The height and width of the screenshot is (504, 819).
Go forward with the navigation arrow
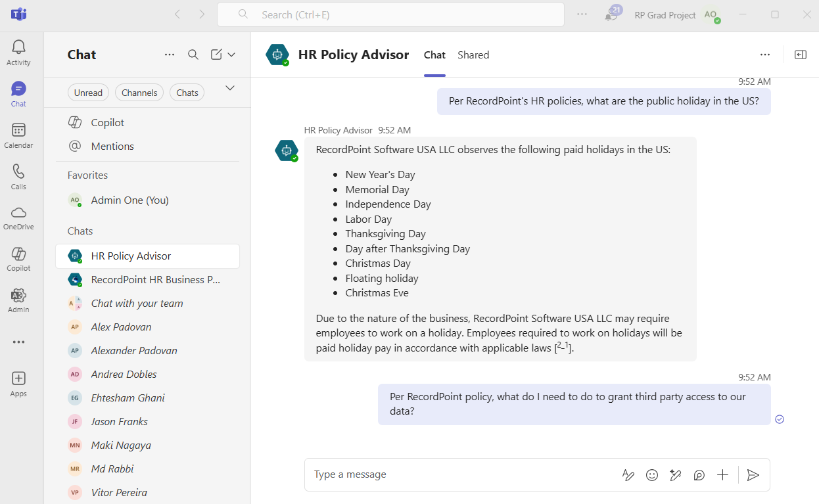pos(202,14)
